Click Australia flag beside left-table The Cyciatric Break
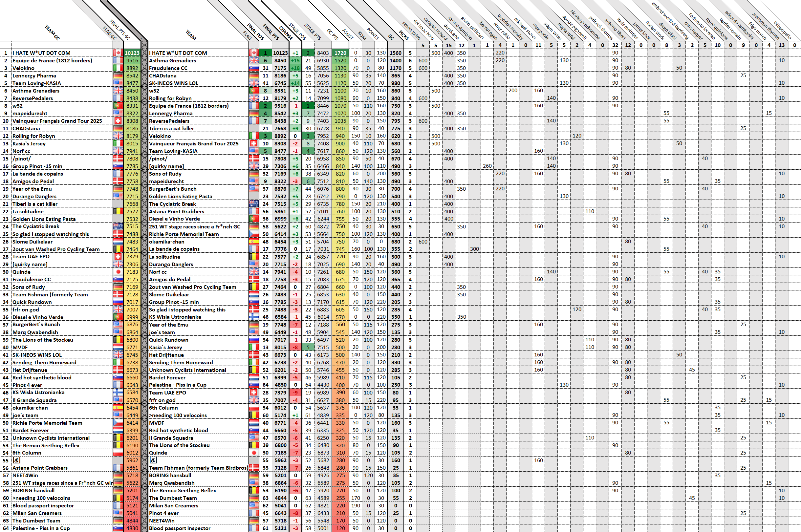 coord(118,226)
